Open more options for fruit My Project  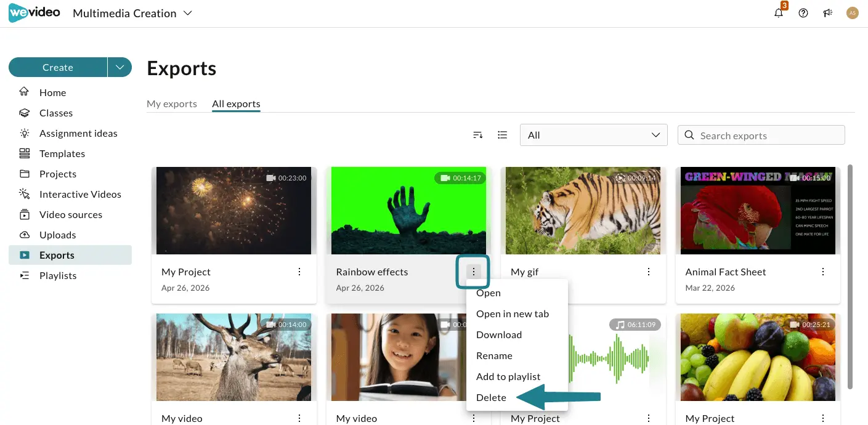[x=823, y=418]
